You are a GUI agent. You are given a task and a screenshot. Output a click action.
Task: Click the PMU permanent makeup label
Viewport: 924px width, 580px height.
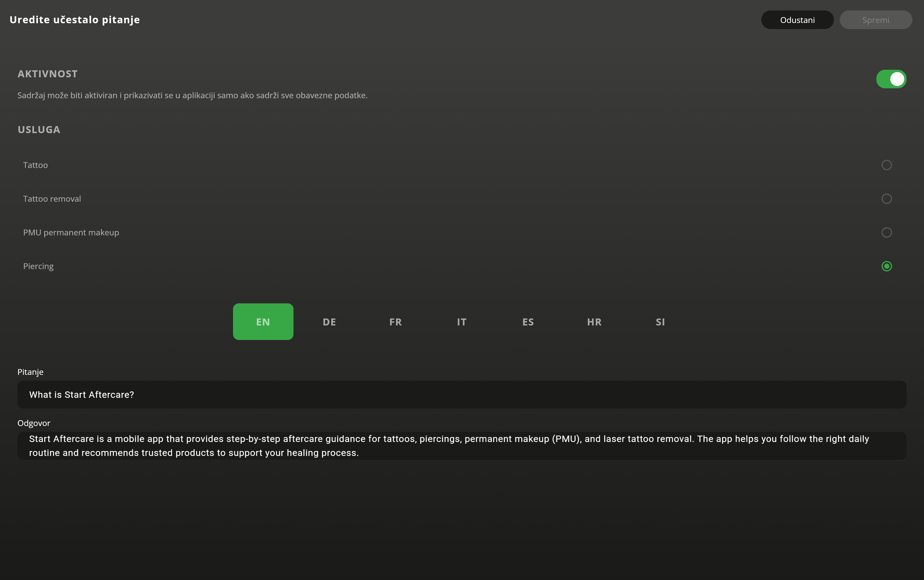(x=71, y=233)
